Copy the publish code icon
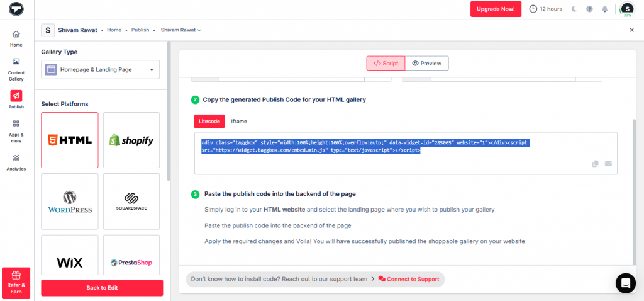644x301 pixels. click(596, 164)
